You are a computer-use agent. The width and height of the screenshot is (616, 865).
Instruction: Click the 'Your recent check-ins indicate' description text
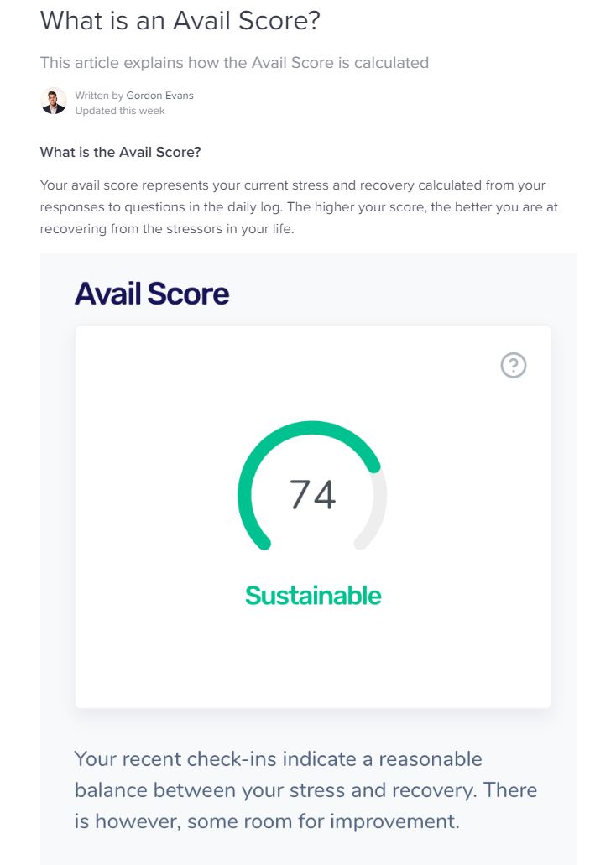[278, 759]
